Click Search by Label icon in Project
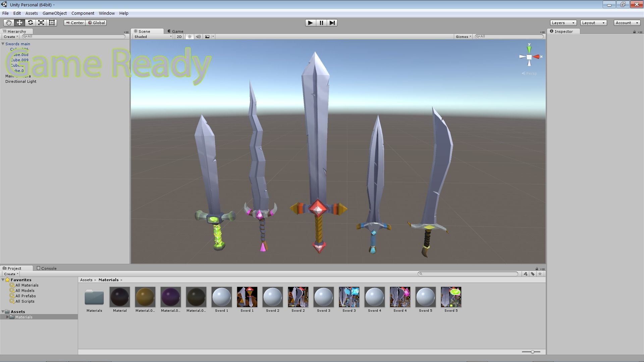Screen dimensions: 644x362 coord(533,274)
